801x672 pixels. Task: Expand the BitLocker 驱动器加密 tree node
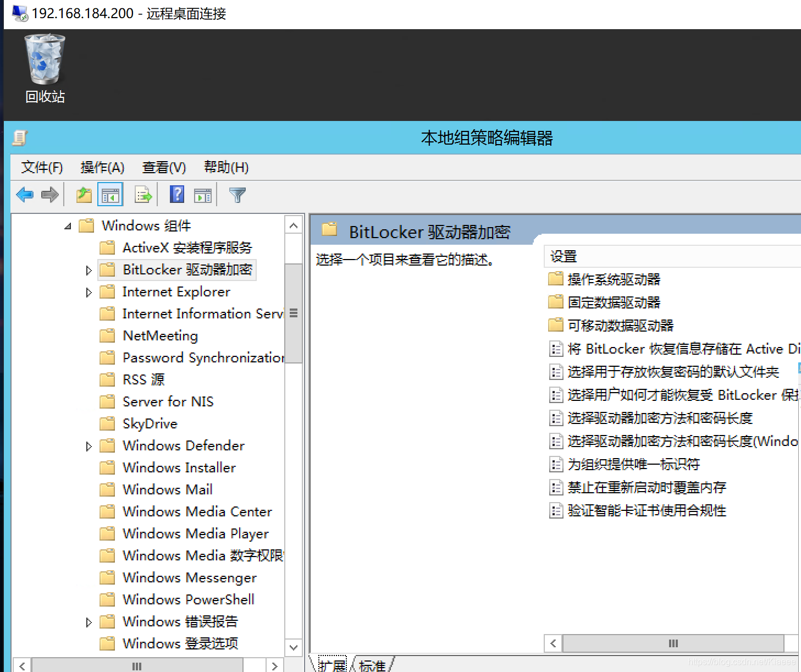point(89,270)
